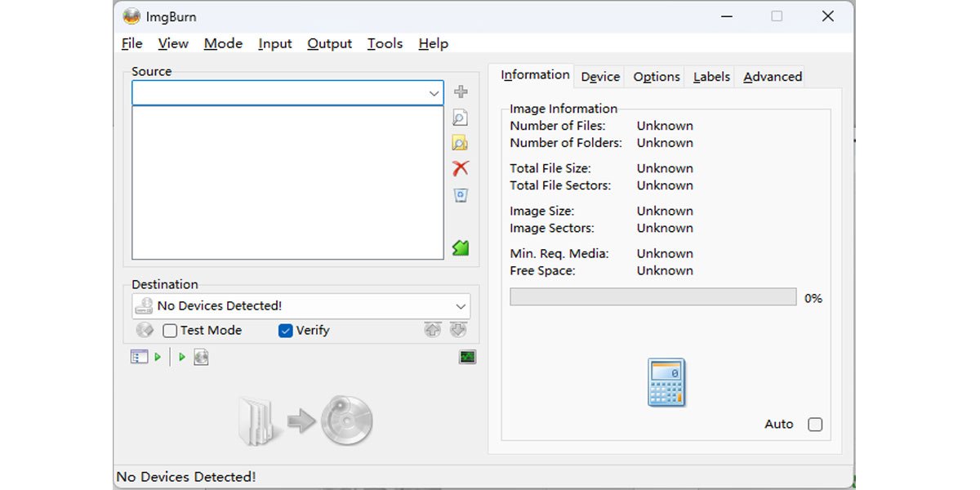980x490 pixels.
Task: Open the Mode menu
Action: point(223,44)
